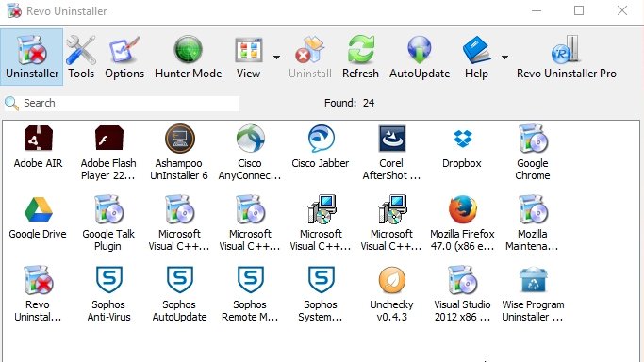The height and width of the screenshot is (362, 644).
Task: Select Adobe Flash Player 22 icon
Action: coord(108,139)
